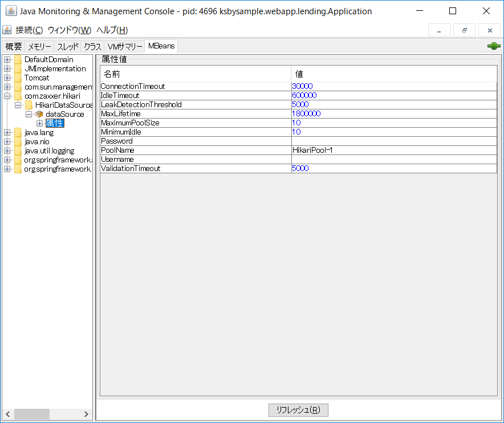The width and height of the screenshot is (504, 423).
Task: Expand the DefaultDomain node
Action: pos(7,59)
